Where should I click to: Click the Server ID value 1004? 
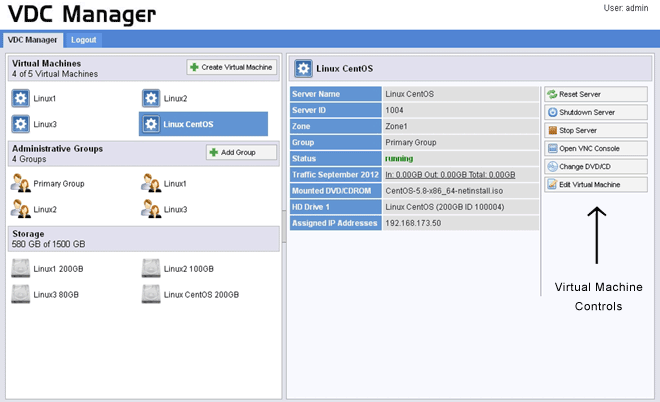[x=394, y=110]
